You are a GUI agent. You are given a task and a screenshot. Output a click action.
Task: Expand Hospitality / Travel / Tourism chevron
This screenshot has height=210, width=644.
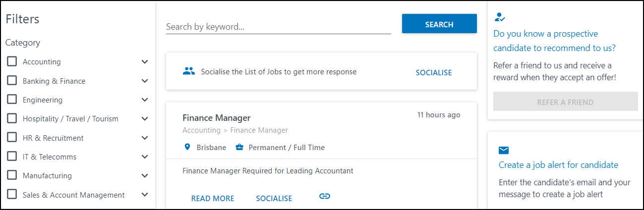[145, 119]
